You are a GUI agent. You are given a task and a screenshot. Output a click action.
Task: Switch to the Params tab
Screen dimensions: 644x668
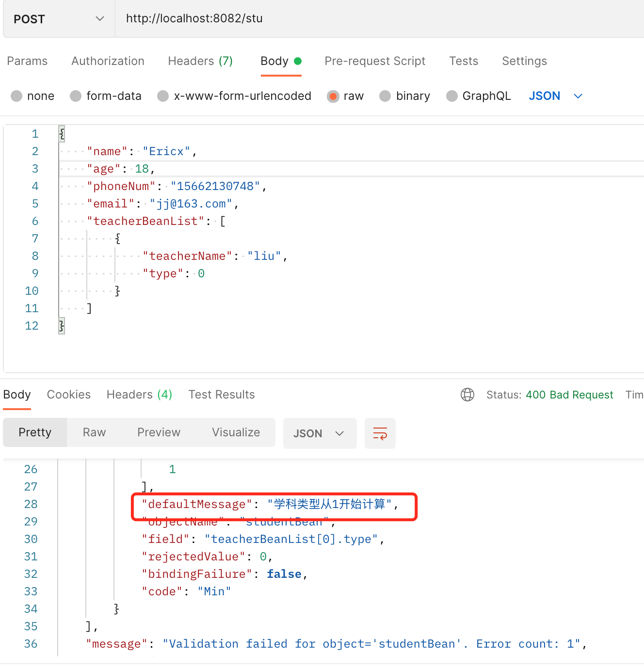[27, 61]
